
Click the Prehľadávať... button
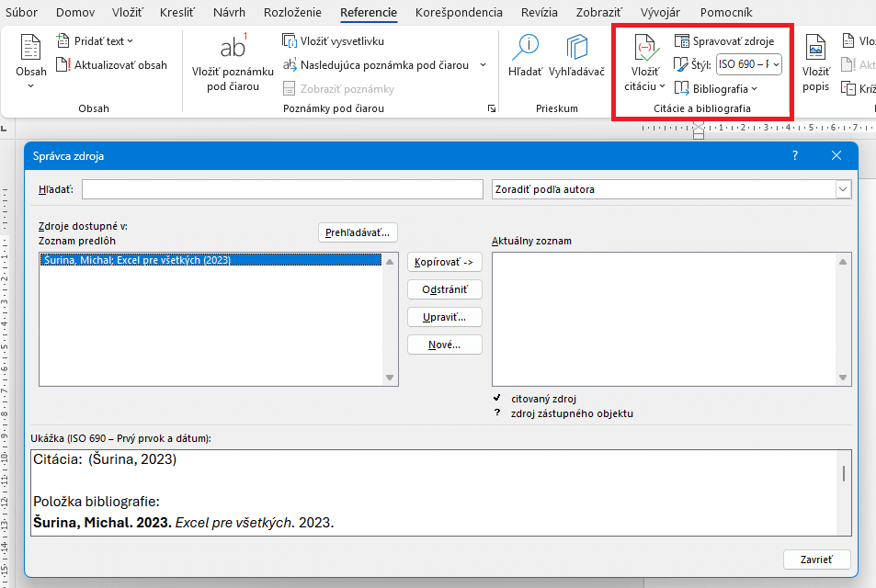[x=358, y=232]
